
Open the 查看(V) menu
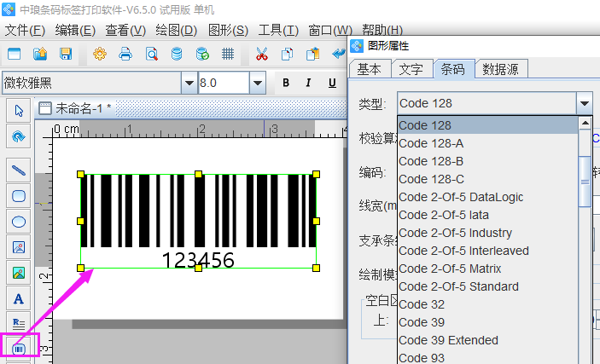(x=125, y=30)
